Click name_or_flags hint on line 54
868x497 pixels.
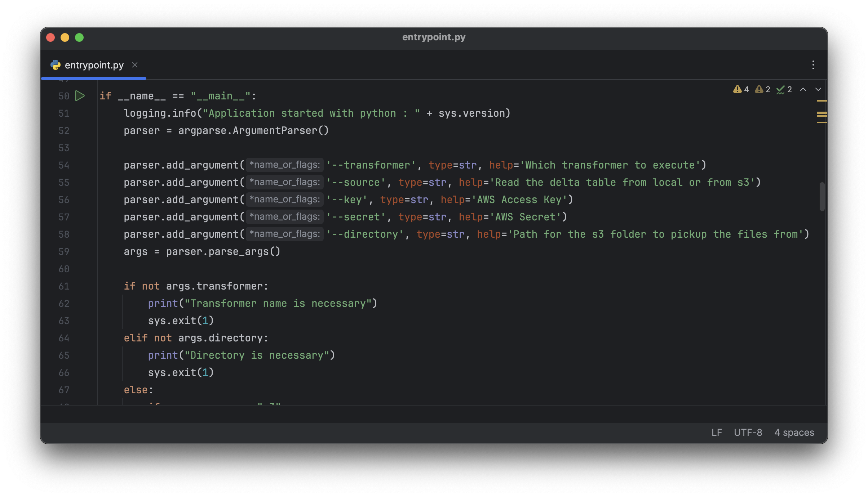(x=285, y=165)
